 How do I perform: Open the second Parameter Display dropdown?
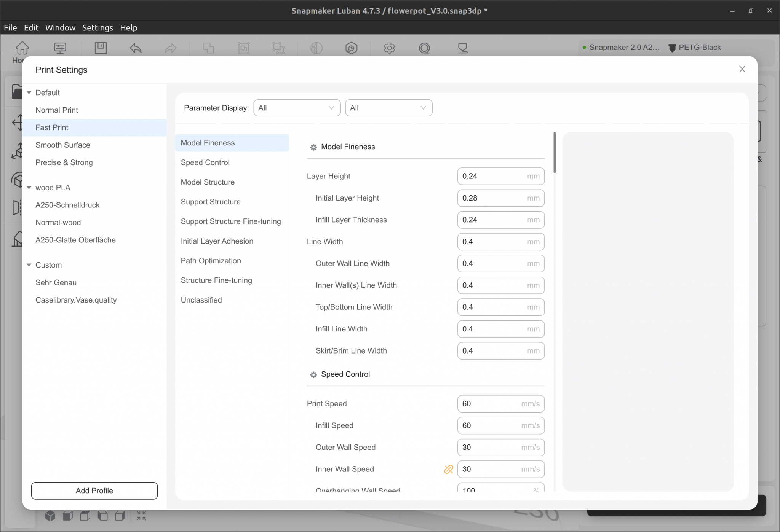[x=388, y=108]
